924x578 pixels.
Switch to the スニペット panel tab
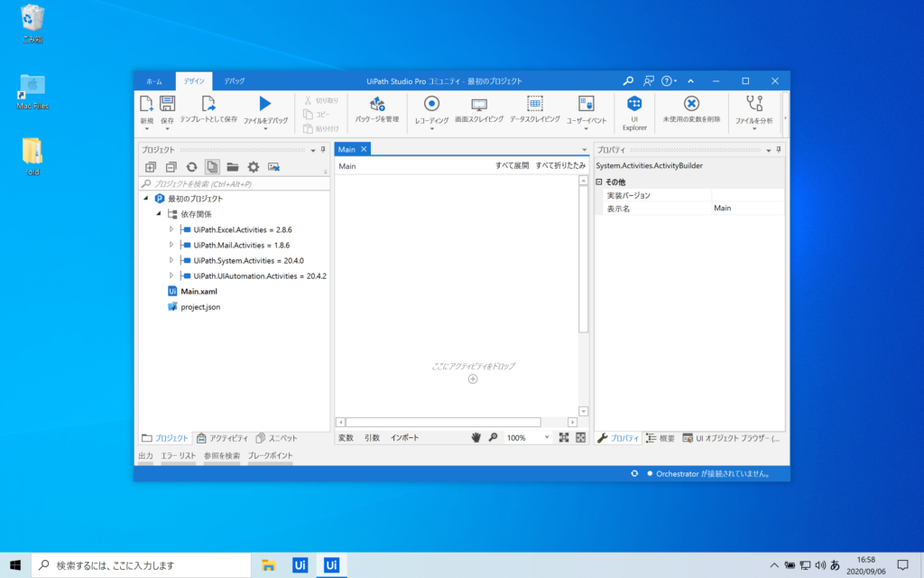pyautogui.click(x=276, y=438)
